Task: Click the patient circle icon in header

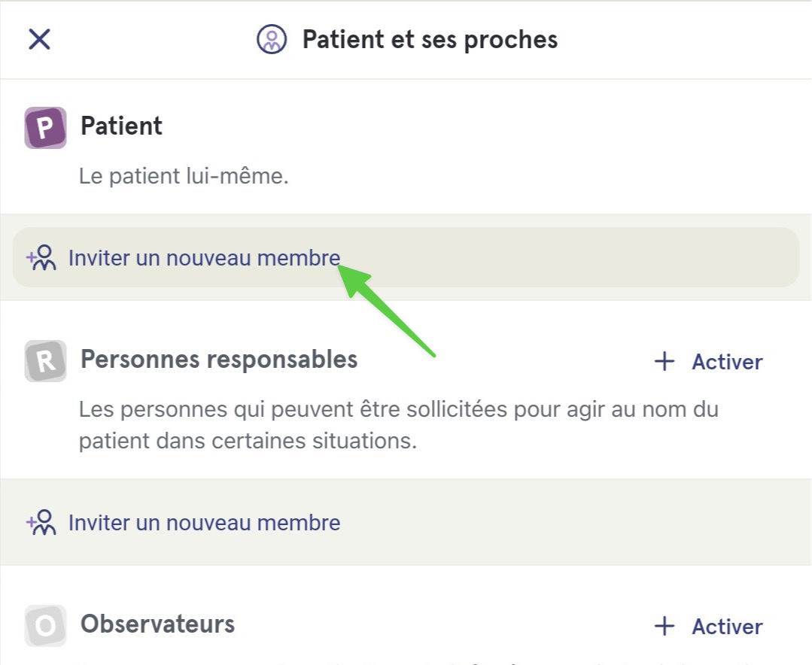Action: coord(272,39)
